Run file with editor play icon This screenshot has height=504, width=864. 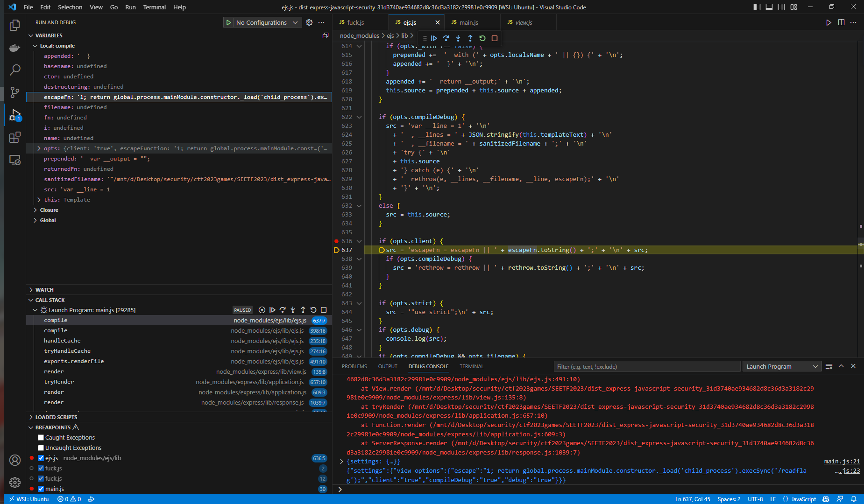click(829, 22)
